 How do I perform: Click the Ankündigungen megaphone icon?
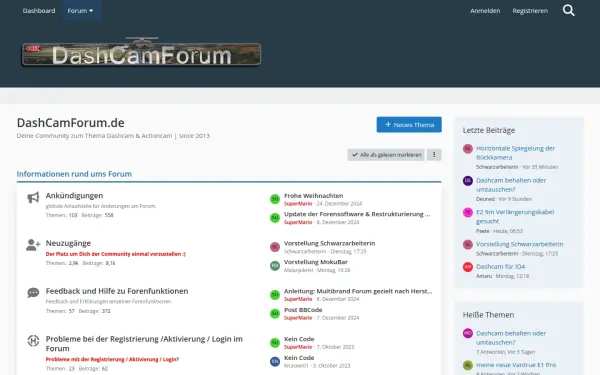pos(33,197)
